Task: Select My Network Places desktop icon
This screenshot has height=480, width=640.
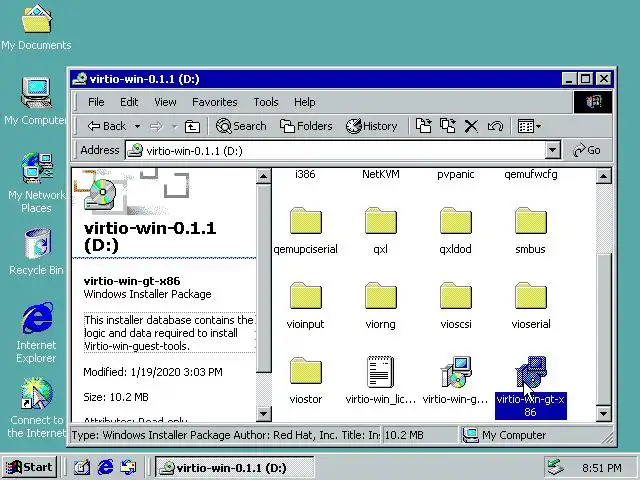Action: [36, 182]
